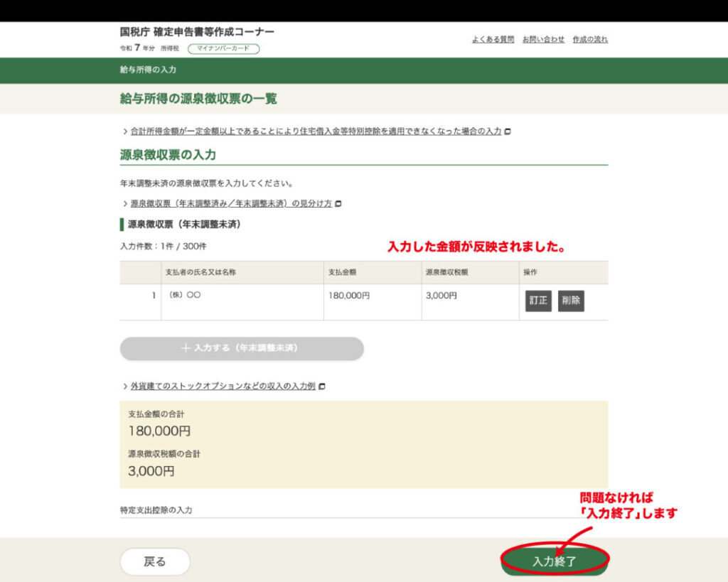This screenshot has height=582, width=728.
Task: Open the 住宅借入金等特別控除 guidance link
Action: point(316,131)
